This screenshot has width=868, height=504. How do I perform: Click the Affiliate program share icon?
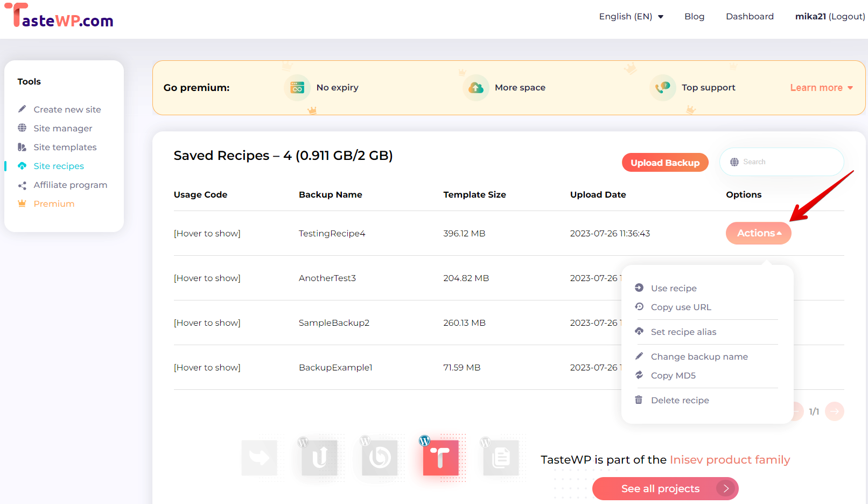[x=22, y=185]
